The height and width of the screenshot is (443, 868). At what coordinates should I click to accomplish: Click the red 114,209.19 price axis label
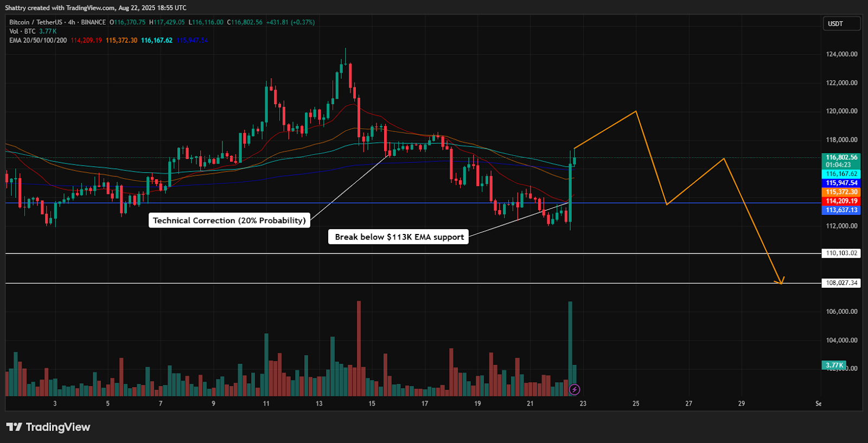[841, 201]
